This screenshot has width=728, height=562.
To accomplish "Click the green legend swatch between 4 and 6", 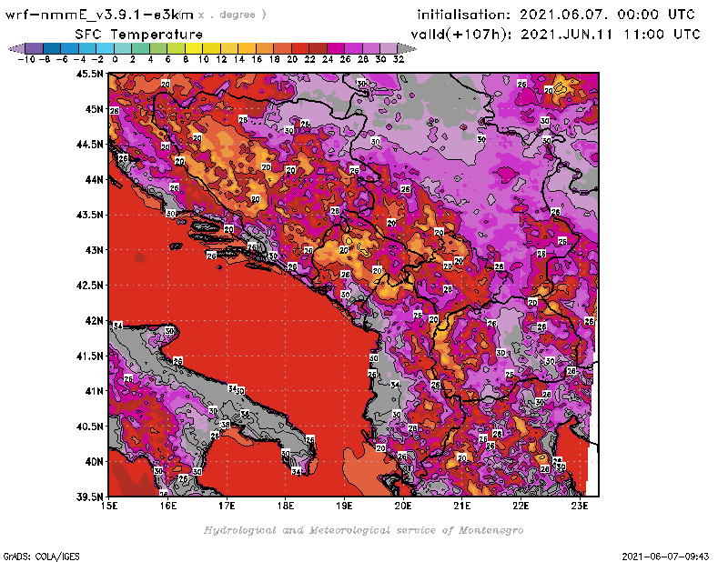I will (x=158, y=48).
